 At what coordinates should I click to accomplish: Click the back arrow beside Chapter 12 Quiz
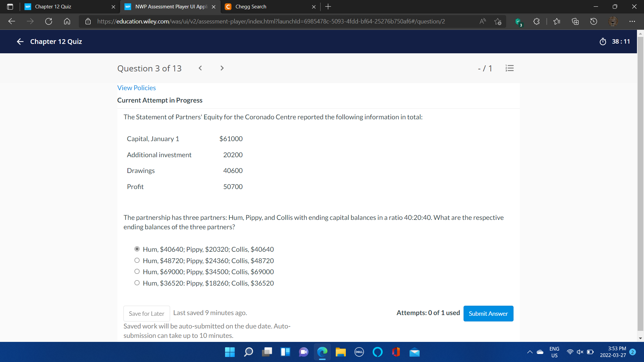point(20,42)
